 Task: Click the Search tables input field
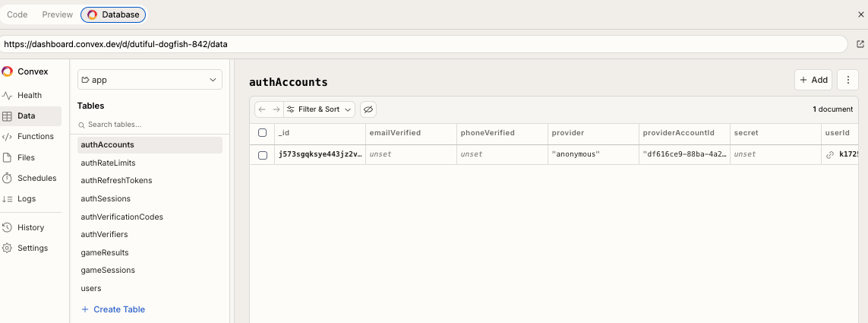click(150, 125)
